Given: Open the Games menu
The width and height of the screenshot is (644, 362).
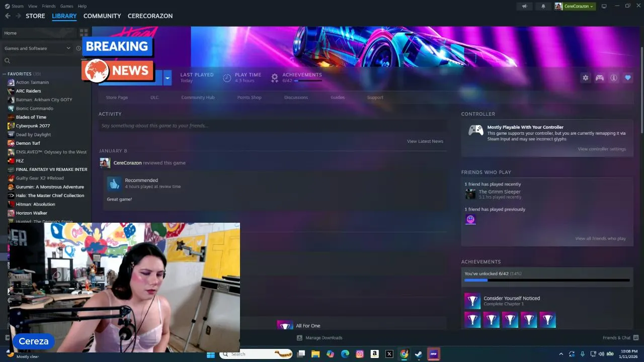Looking at the screenshot, I should point(66,6).
